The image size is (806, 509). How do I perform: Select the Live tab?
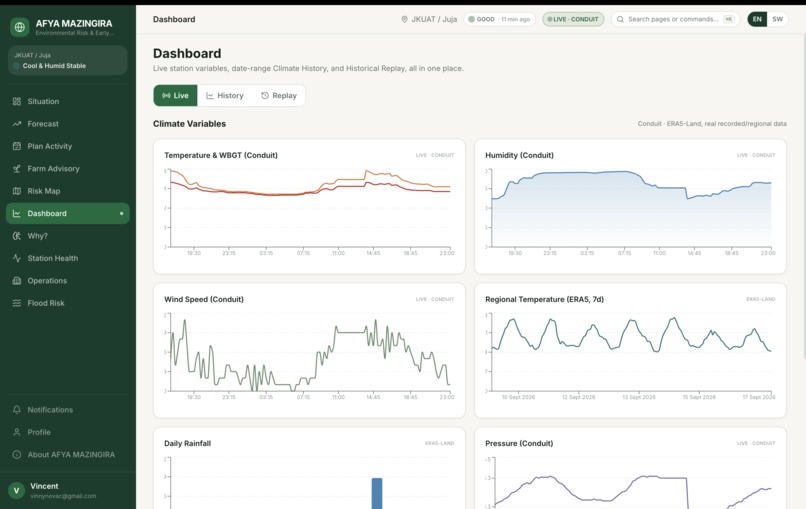(x=175, y=96)
